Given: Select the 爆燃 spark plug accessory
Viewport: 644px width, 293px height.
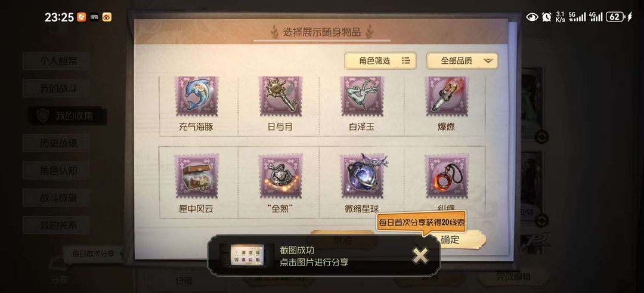Looking at the screenshot, I should (447, 96).
